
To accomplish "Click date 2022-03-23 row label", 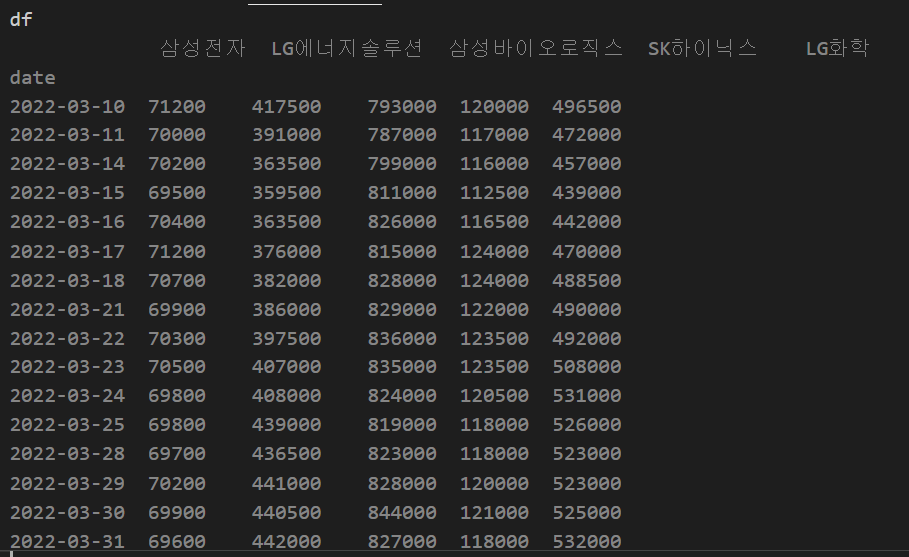I will (67, 367).
